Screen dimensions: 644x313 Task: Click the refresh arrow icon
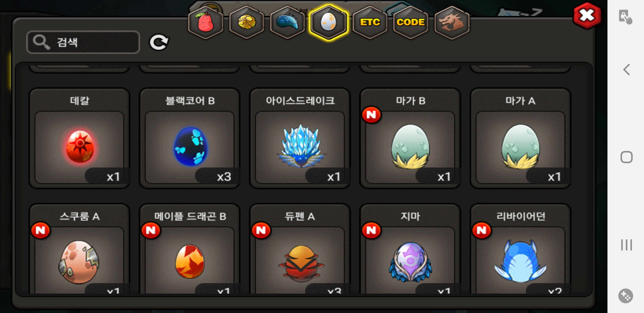click(159, 42)
